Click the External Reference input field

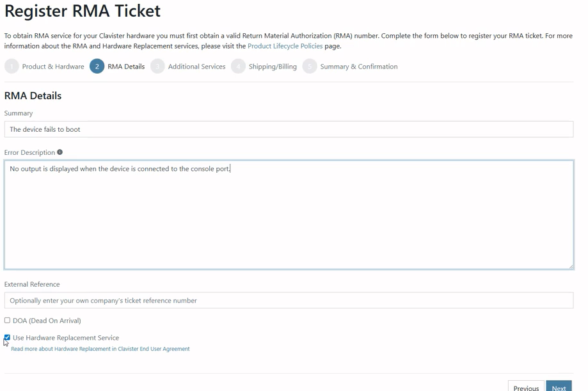pyautogui.click(x=289, y=300)
